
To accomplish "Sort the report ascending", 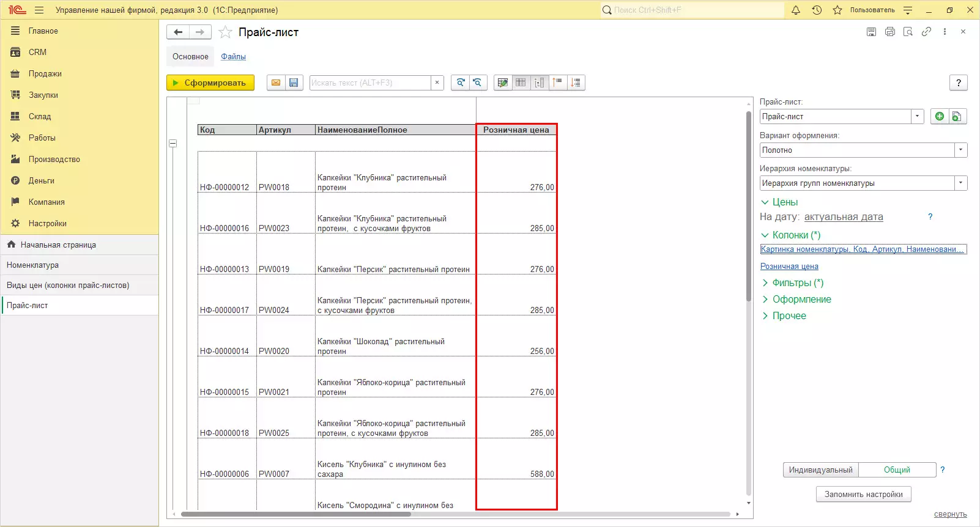I will click(557, 83).
